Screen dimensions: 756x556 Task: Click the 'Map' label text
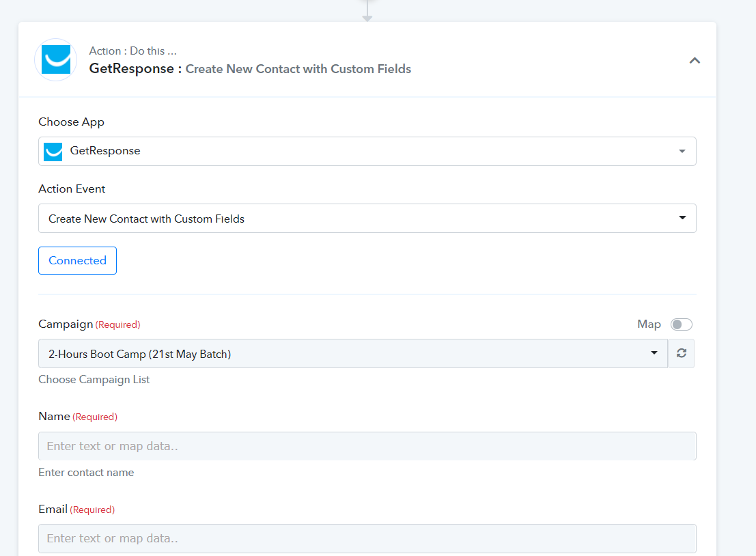click(x=649, y=324)
